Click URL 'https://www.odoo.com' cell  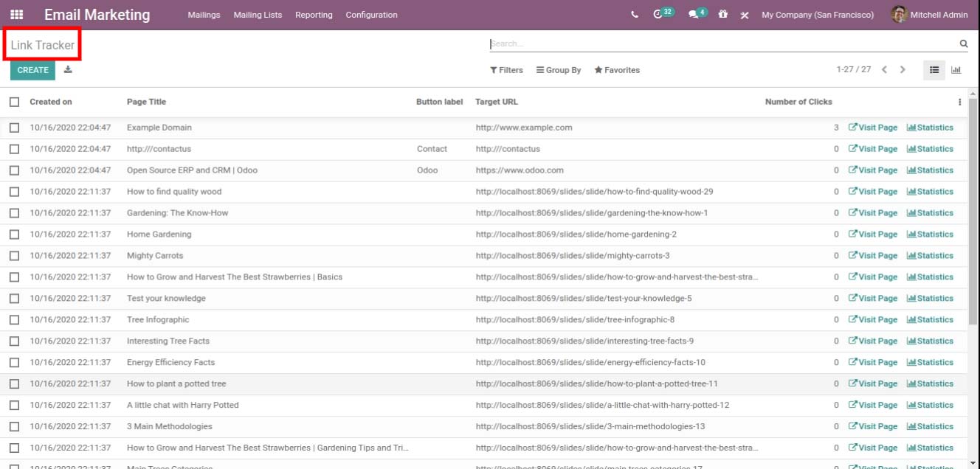tap(520, 170)
